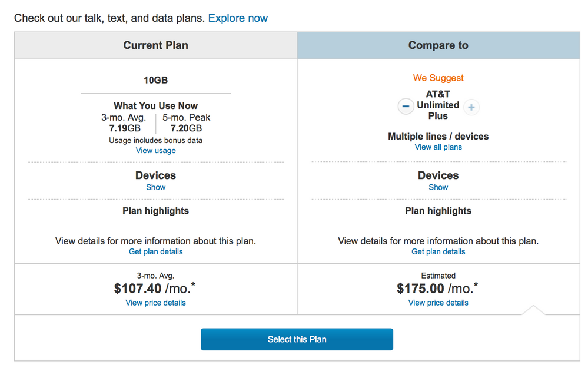
Task: Select the Compare to column header
Action: click(x=438, y=45)
